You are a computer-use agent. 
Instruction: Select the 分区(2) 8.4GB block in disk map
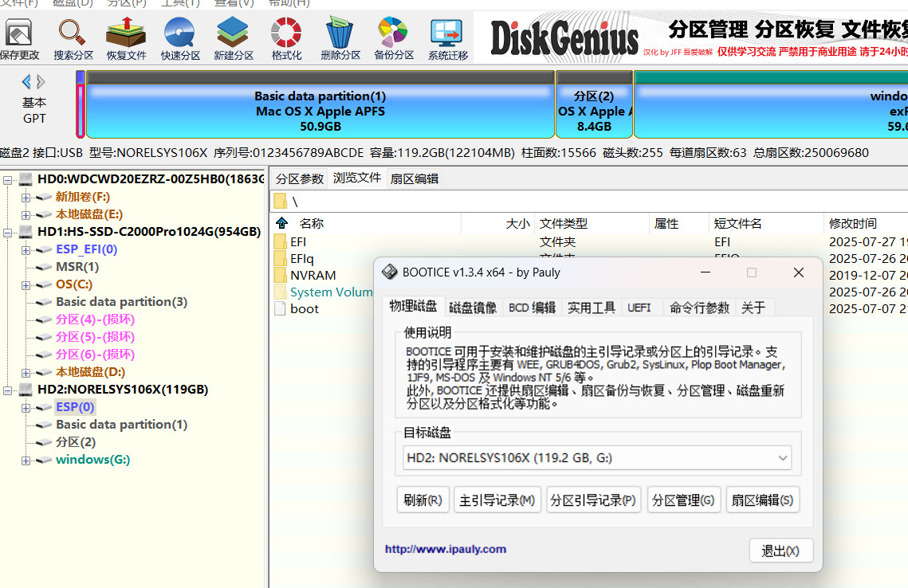(x=594, y=104)
